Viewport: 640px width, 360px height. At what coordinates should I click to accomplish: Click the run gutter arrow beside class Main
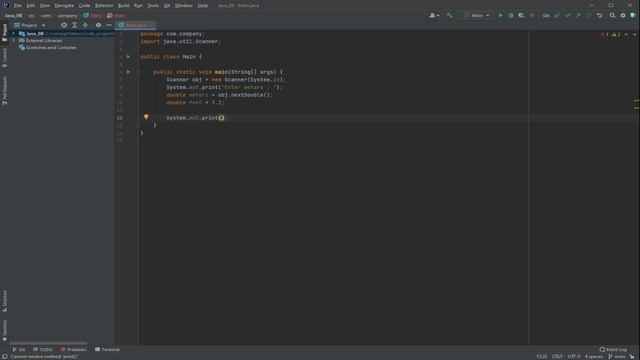pos(128,57)
